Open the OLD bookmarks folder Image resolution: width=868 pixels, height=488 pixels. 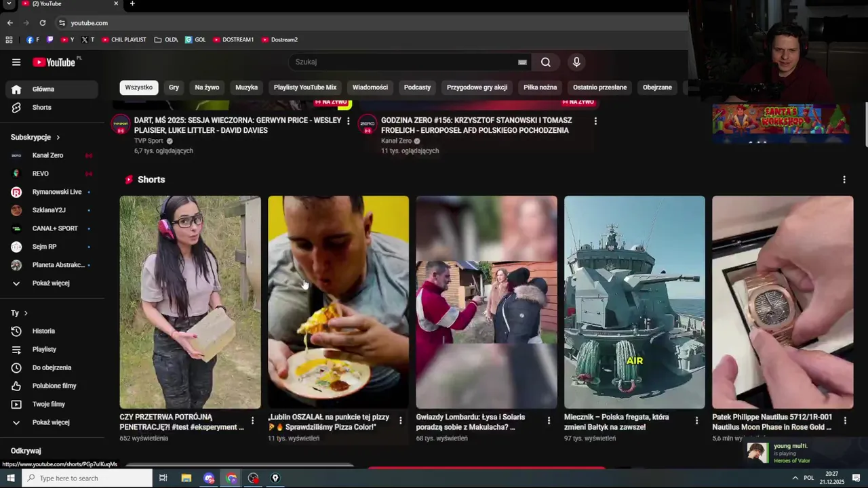[166, 40]
